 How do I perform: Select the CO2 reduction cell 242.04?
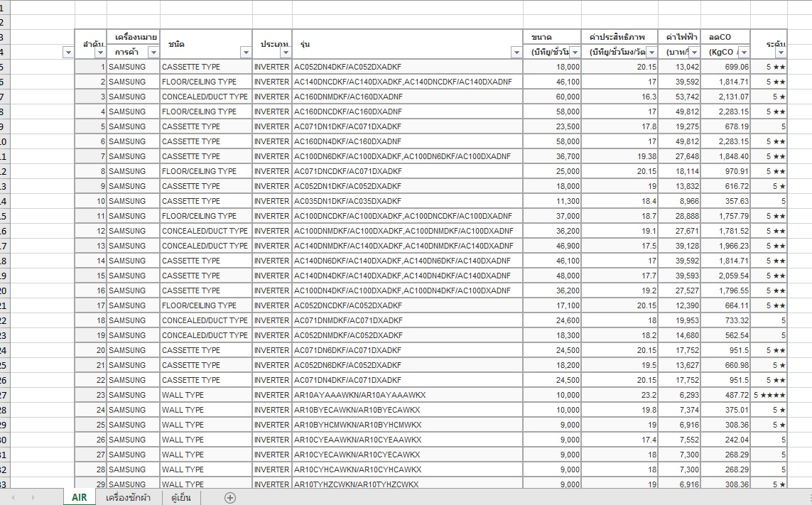(725, 440)
